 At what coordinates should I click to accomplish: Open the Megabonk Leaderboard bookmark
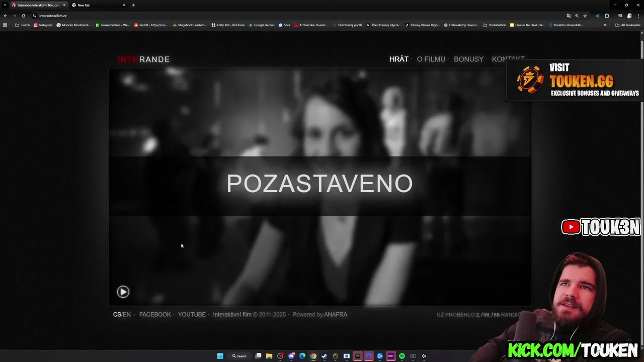(189, 25)
